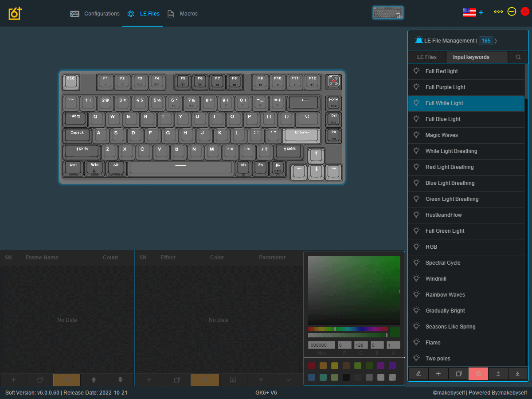
Task: Click the effect preview play icon
Action: pyautogui.click(x=233, y=380)
